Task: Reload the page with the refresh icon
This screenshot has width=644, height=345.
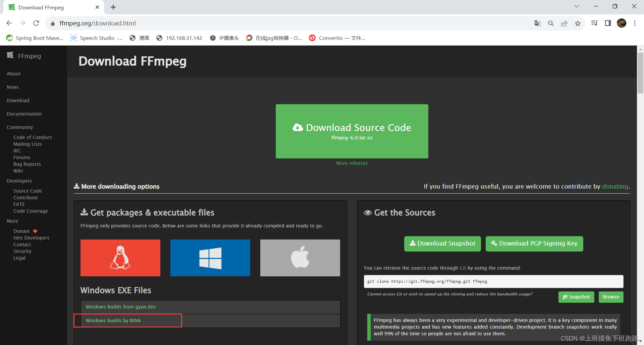Action: coord(36,23)
